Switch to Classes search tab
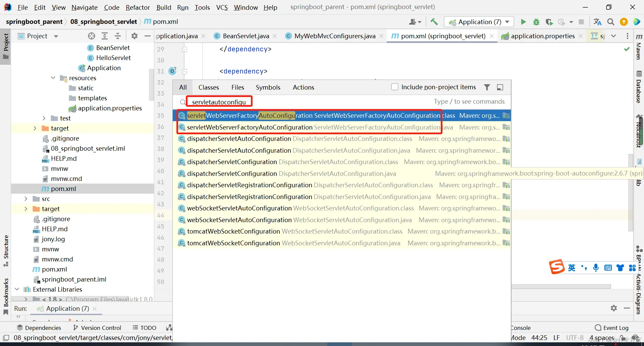Screen dimensions: 644x346 click(x=209, y=87)
